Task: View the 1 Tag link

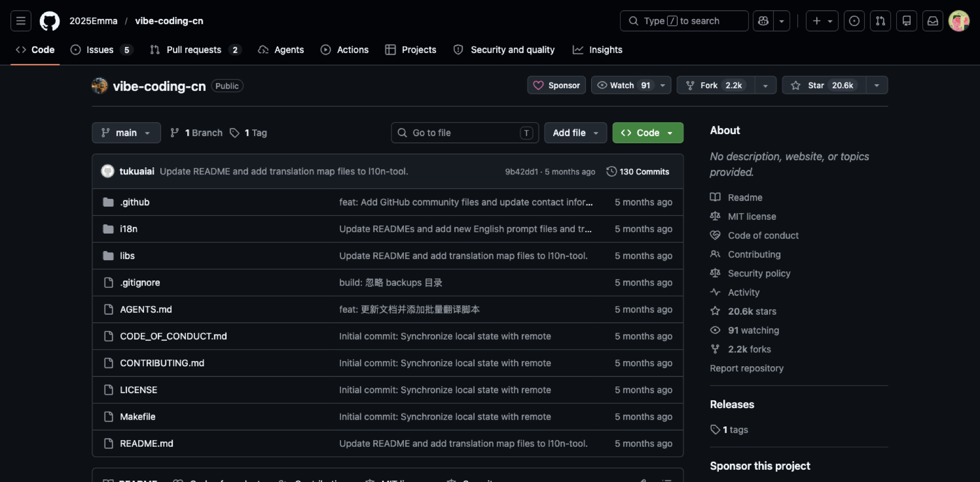Action: coord(249,133)
